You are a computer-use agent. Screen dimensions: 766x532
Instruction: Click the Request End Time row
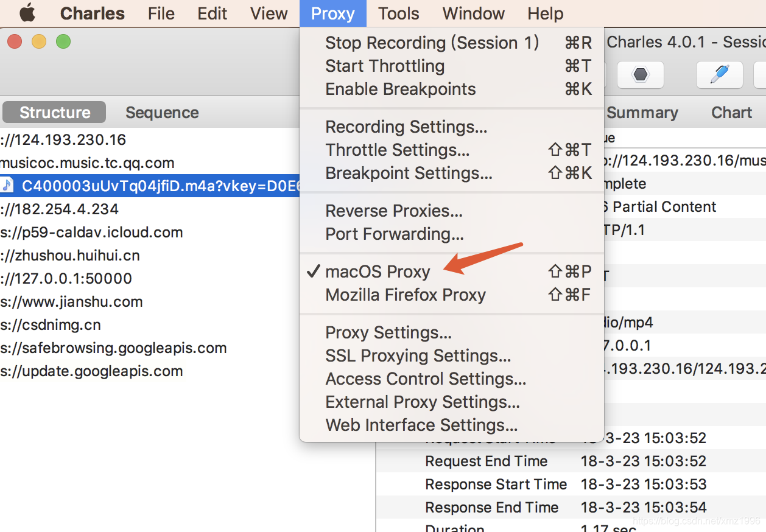(x=571, y=461)
